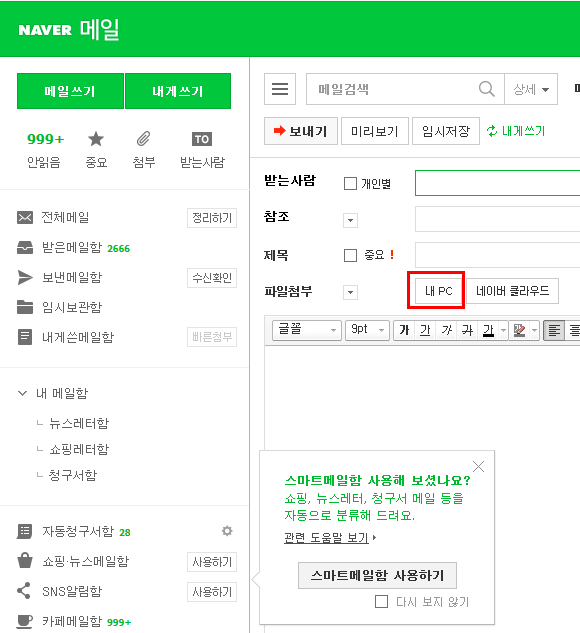Align text left in editor
Screen dimensions: 580x633
[x=554, y=331]
